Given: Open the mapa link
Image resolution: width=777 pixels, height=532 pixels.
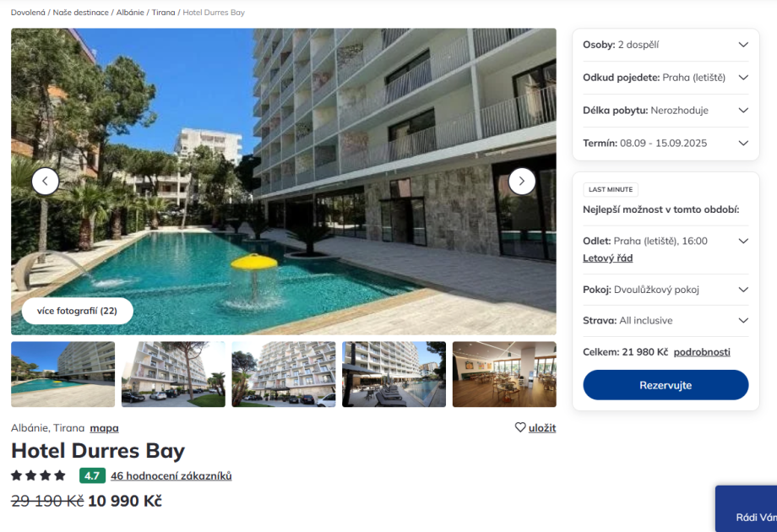Looking at the screenshot, I should tap(104, 428).
